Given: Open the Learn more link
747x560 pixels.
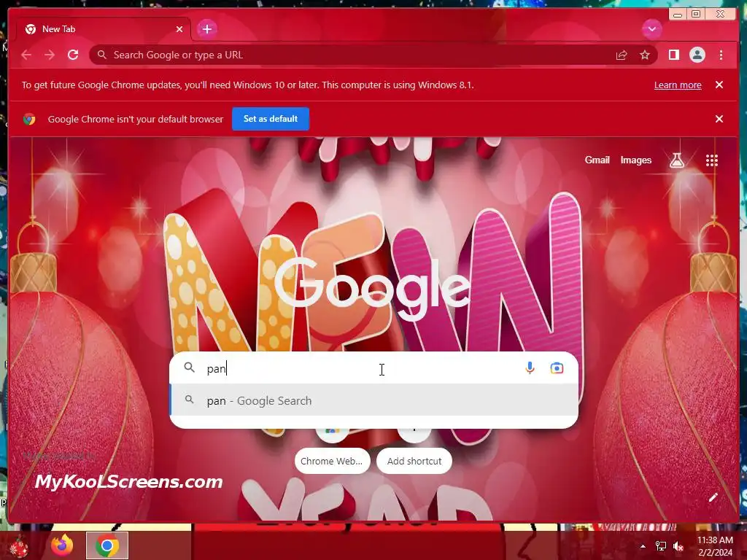Looking at the screenshot, I should click(678, 85).
